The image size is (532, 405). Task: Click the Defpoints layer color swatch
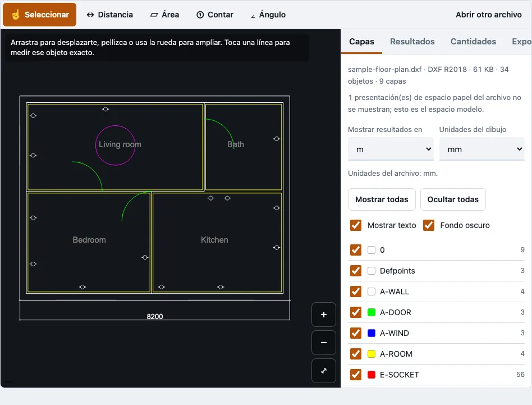(x=372, y=271)
